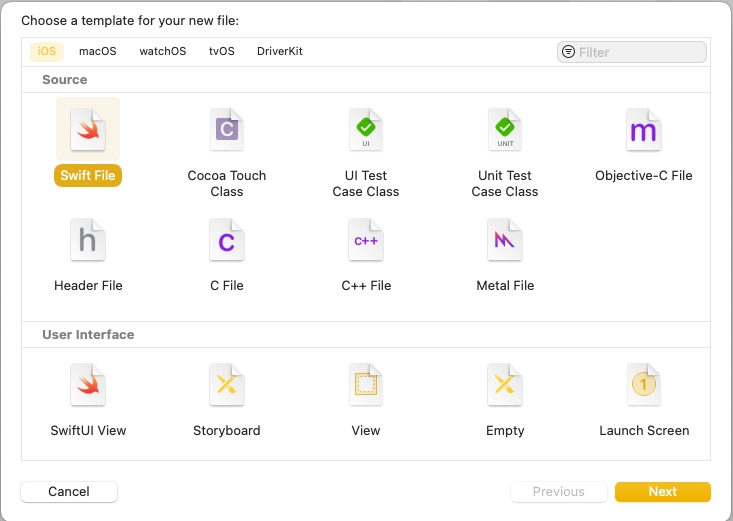Pick the View user interface template
733x521 pixels.
click(x=366, y=386)
